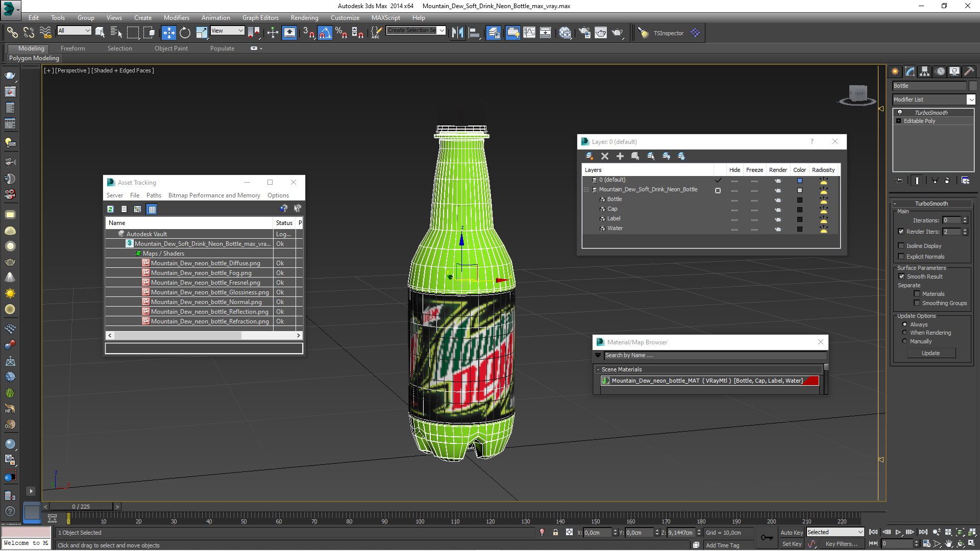Click the Refresh icon in Asset Tracking

pyautogui.click(x=110, y=209)
